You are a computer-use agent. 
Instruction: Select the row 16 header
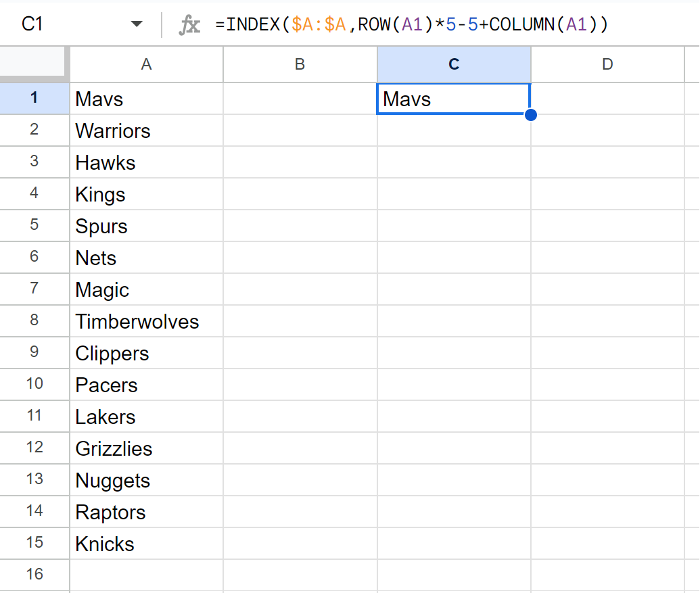point(34,575)
